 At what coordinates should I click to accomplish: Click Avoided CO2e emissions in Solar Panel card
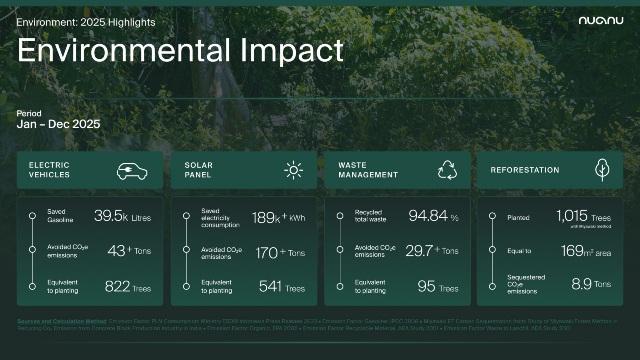(221, 253)
